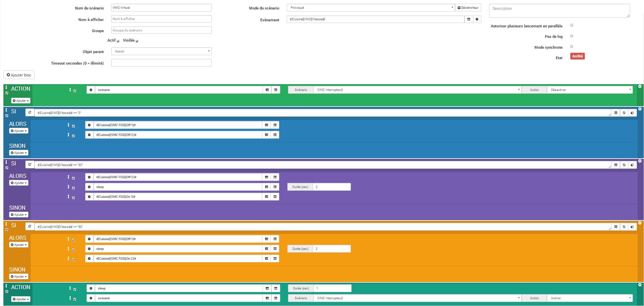Uncheck the purple block sleep action checkbox
644x306 pixels.
pos(73,188)
